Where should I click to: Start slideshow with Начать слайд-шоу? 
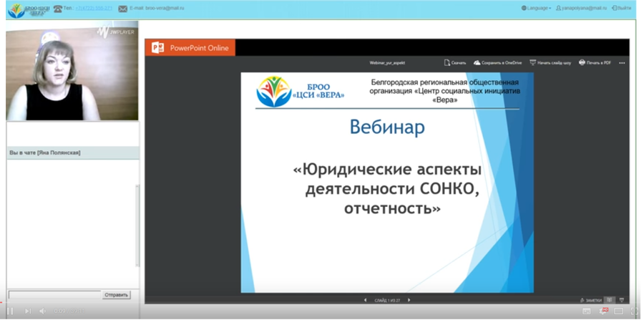(x=550, y=63)
